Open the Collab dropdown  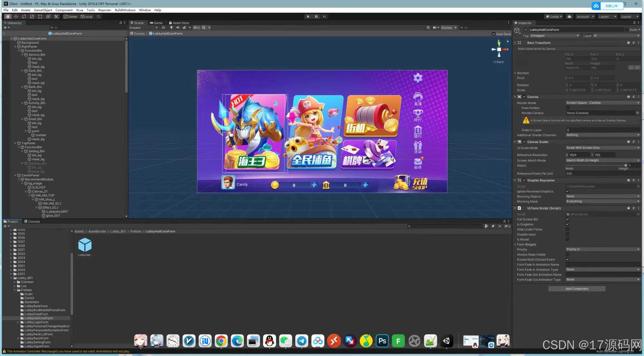click(x=554, y=17)
